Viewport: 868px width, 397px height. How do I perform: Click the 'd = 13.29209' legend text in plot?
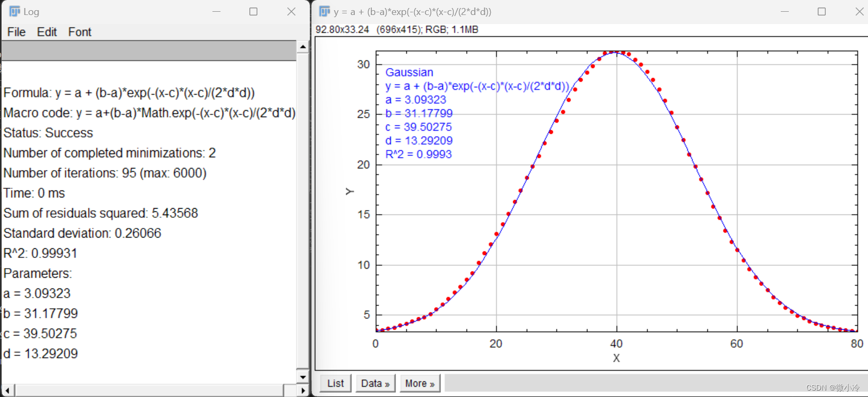(419, 141)
